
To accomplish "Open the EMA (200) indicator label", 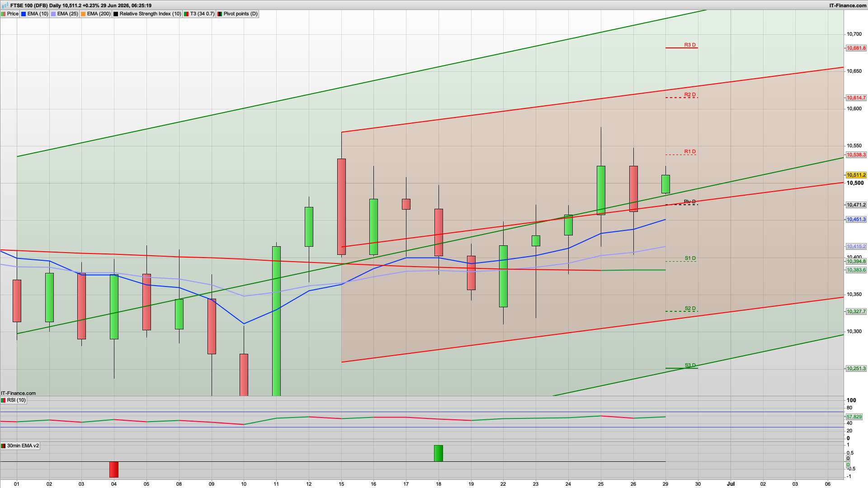I will tap(99, 14).
